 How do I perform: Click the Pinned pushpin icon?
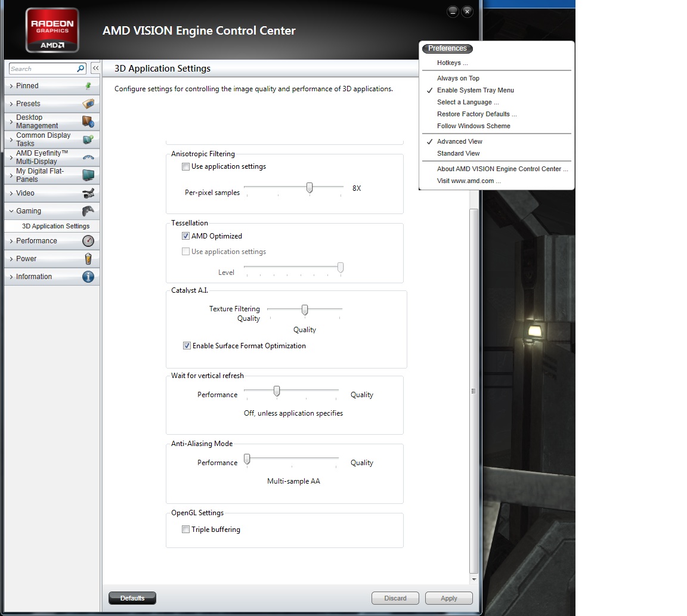coord(88,86)
